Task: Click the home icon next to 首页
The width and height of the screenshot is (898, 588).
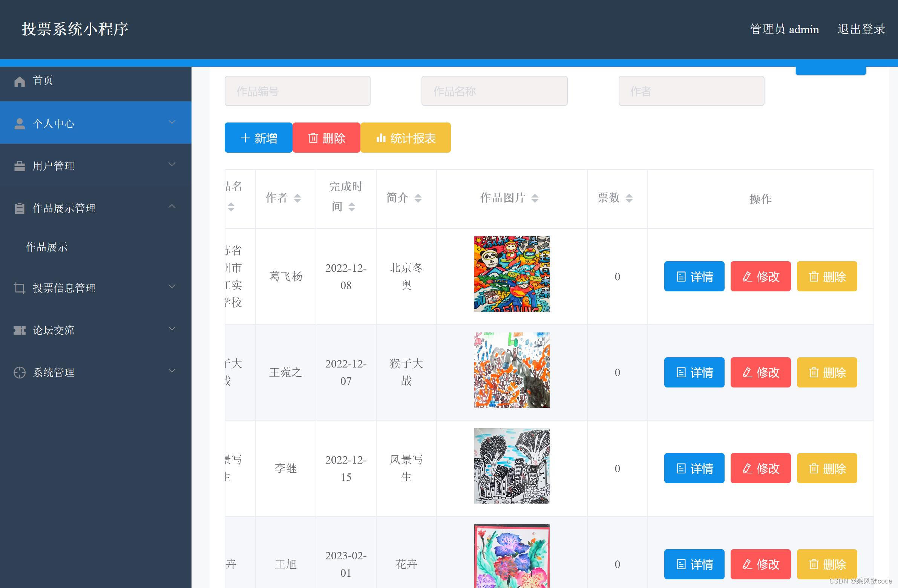Action: point(20,80)
